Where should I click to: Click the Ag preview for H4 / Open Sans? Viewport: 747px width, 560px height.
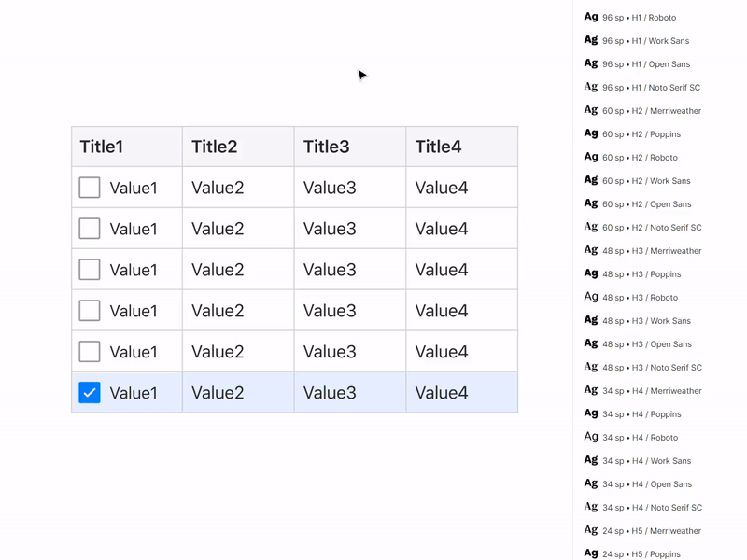[x=591, y=483]
